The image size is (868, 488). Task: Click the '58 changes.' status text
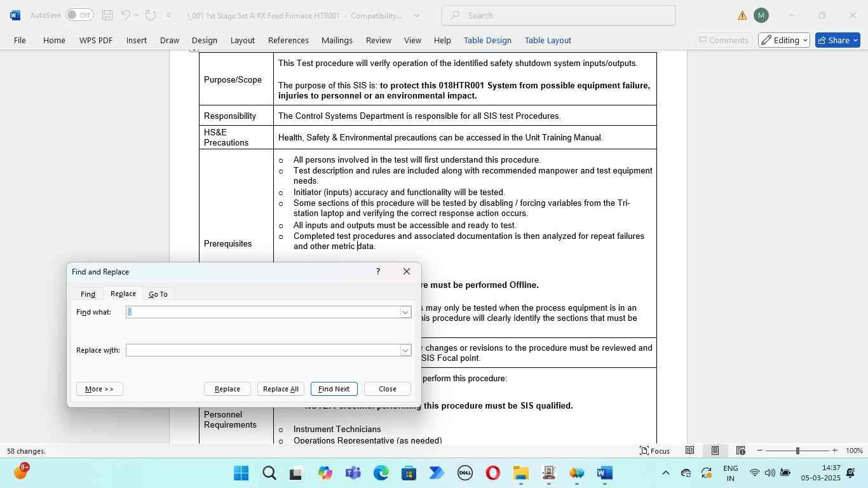pos(26,451)
